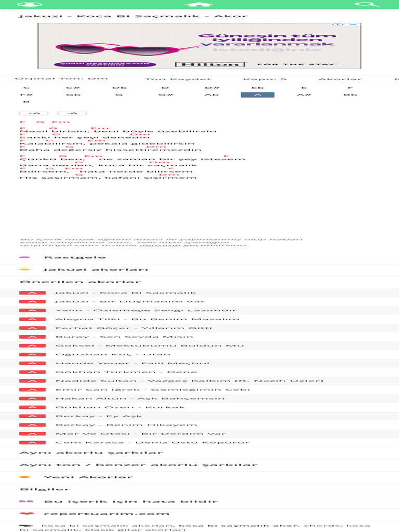Select the E key button
399x532 pixels.
(304, 88)
